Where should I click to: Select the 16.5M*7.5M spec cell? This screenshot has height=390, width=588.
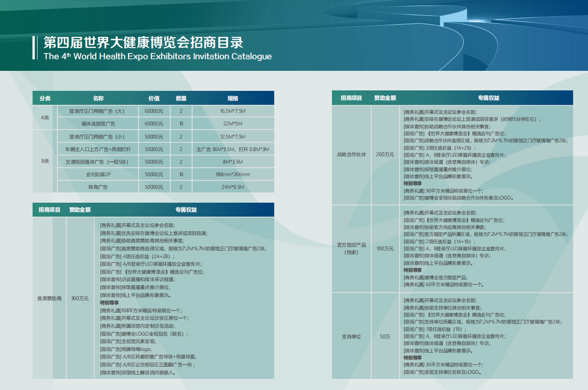point(233,111)
